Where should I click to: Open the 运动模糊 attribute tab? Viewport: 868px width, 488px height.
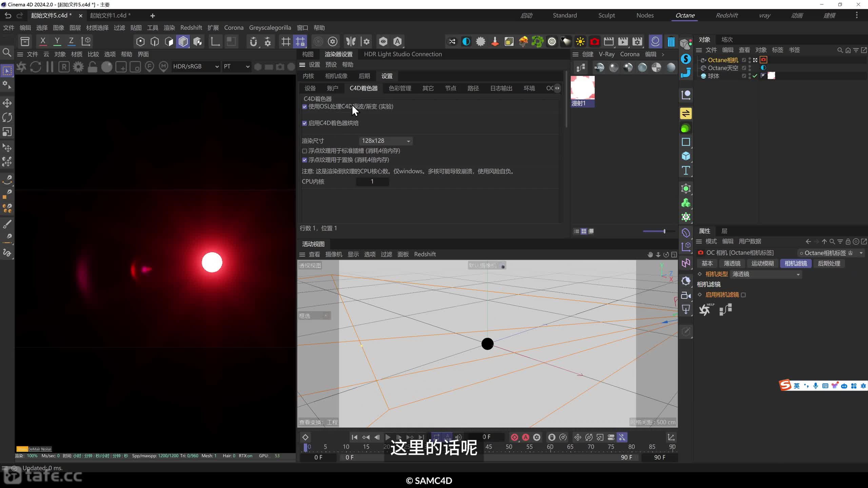point(763,264)
